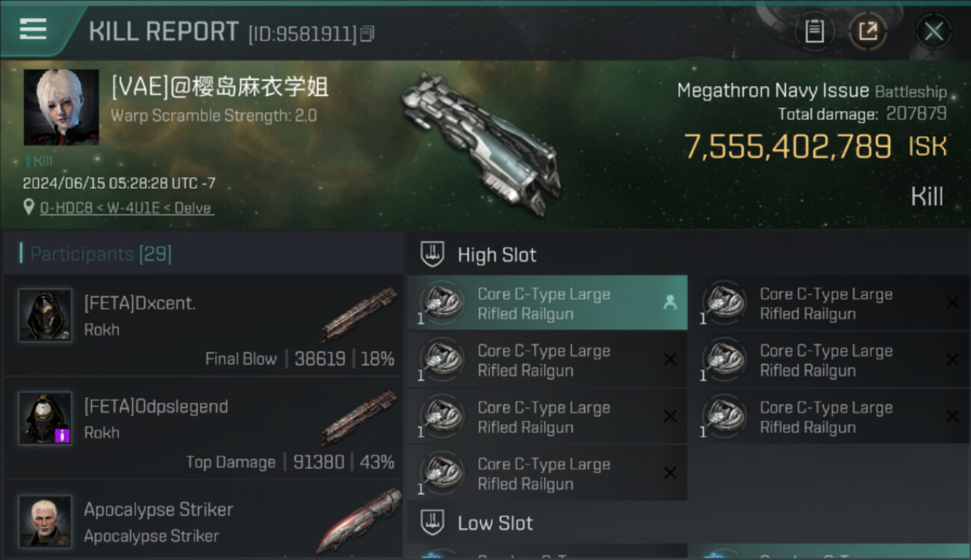Viewport: 971px width, 560px height.
Task: Open the hamburger menu in top-left
Action: point(33,29)
